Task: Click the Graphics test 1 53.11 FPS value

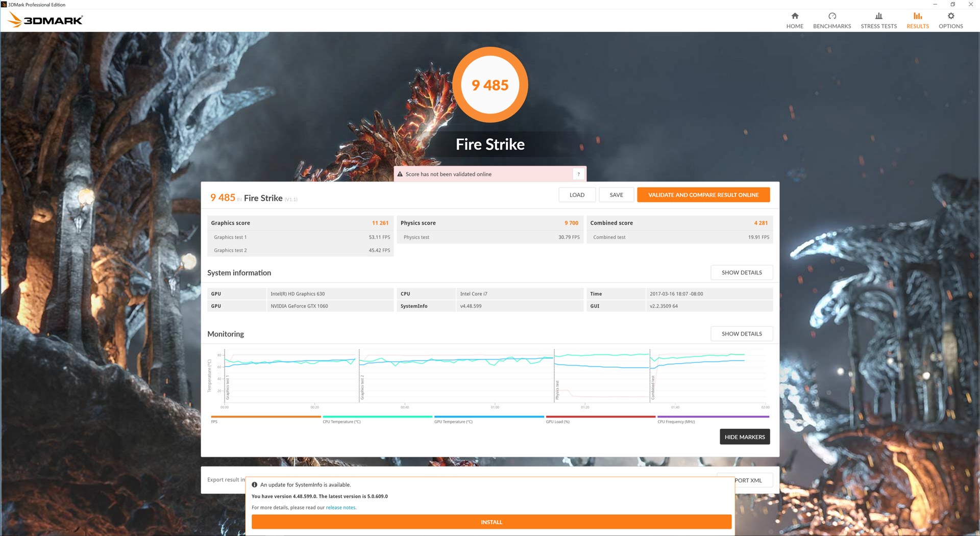Action: click(x=379, y=238)
